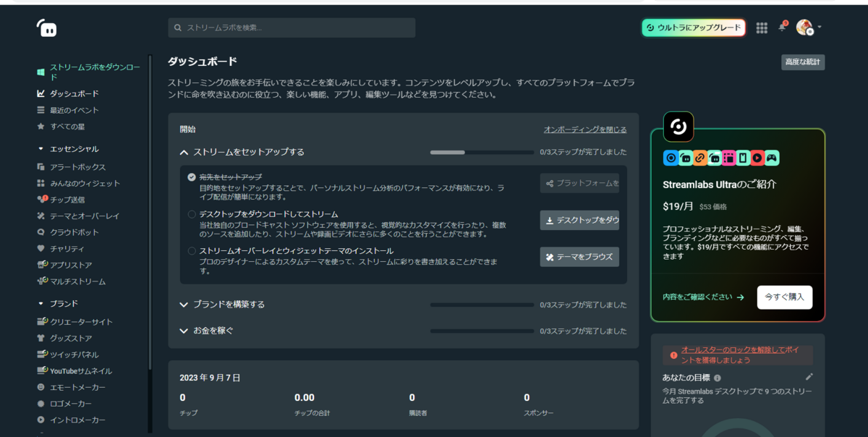Click the YouTubeサムネイル icon in sidebar
The image size is (868, 437).
43,370
